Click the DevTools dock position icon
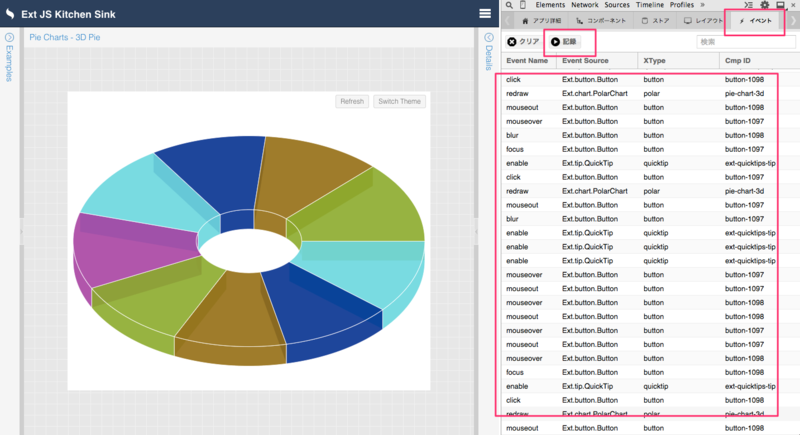 (x=781, y=5)
